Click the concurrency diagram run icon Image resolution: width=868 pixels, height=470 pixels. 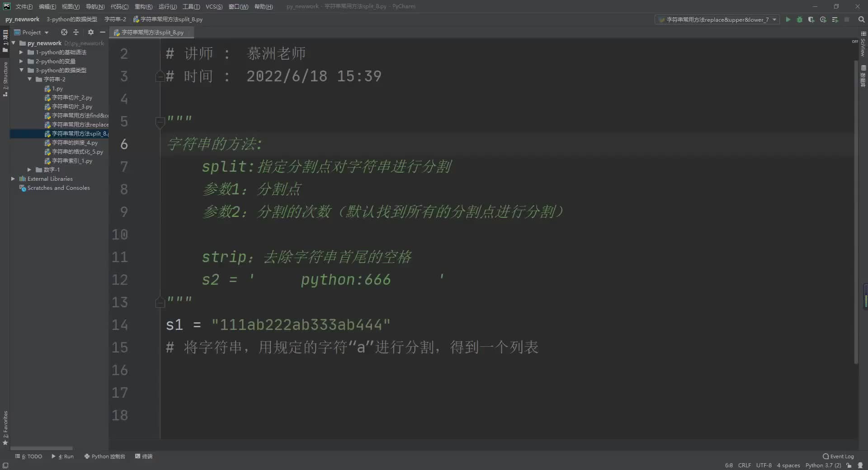835,19
